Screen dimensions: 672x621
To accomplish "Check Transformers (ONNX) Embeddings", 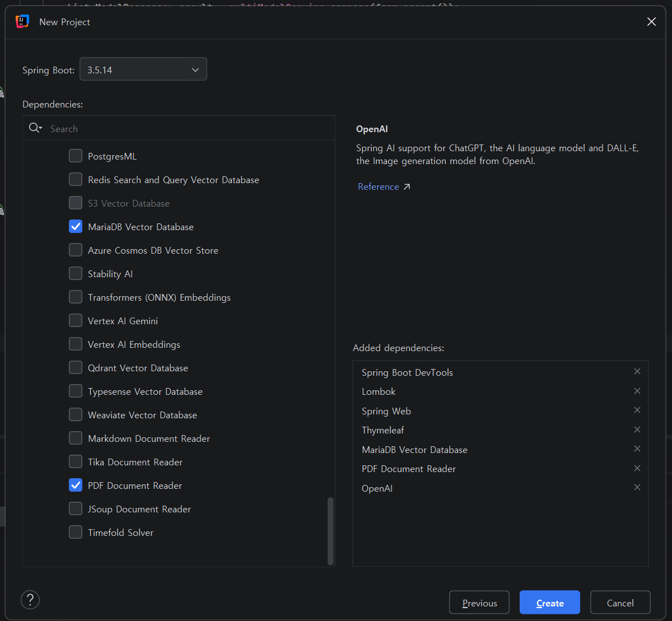I will 76,297.
